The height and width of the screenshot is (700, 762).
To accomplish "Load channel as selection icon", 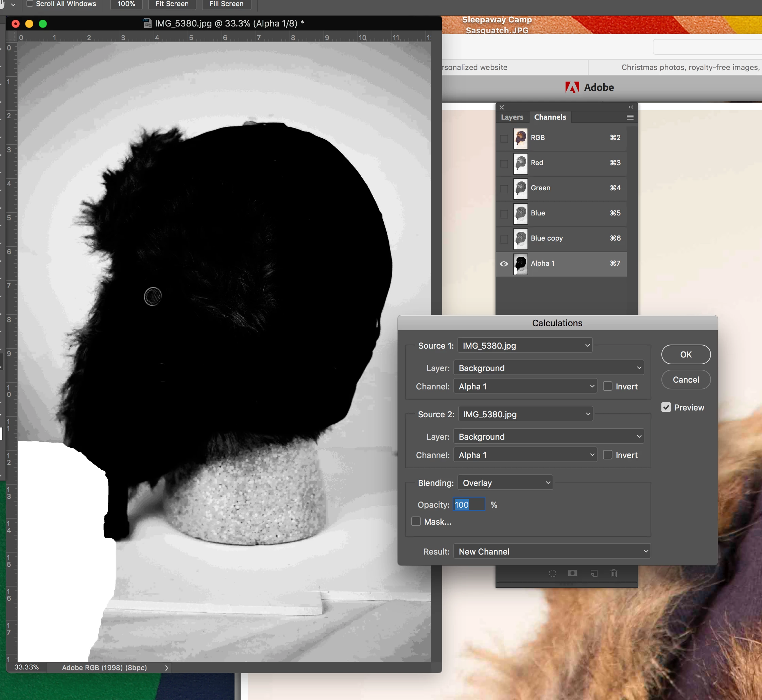I will [x=552, y=573].
